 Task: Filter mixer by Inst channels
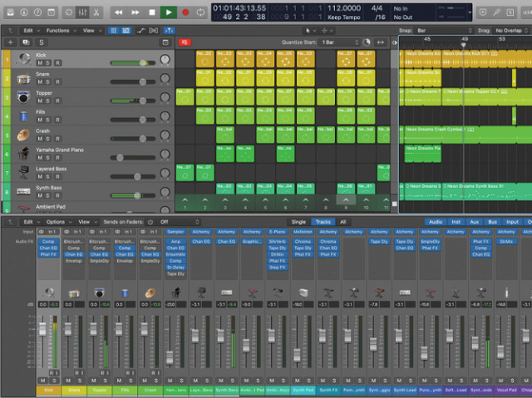456,222
